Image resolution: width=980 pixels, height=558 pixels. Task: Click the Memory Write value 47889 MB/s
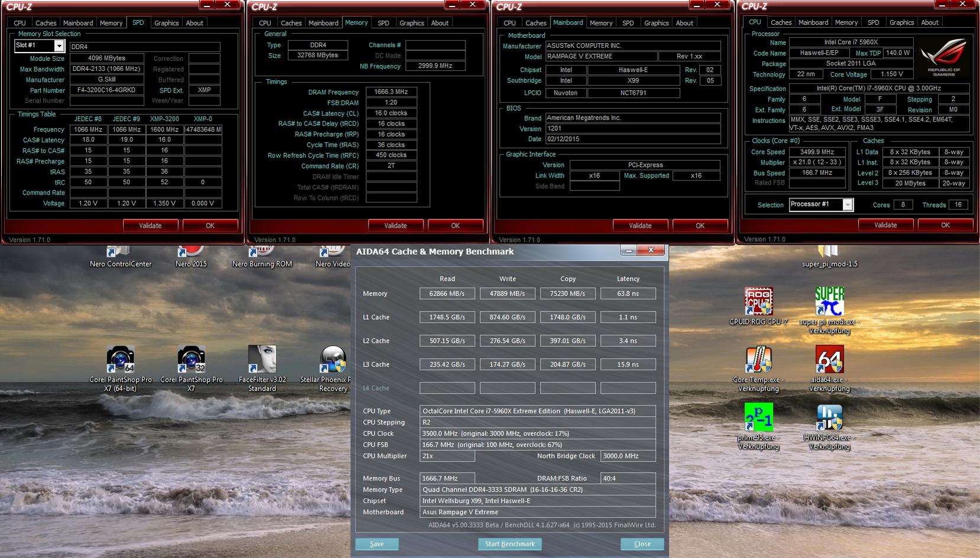(507, 293)
